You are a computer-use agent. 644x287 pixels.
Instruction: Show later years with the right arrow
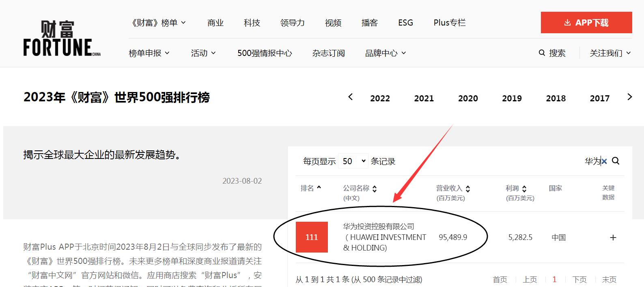[629, 97]
